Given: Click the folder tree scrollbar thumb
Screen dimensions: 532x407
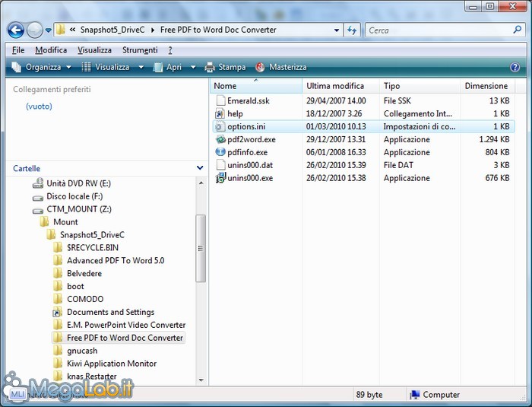Looking at the screenshot, I should click(x=201, y=248).
